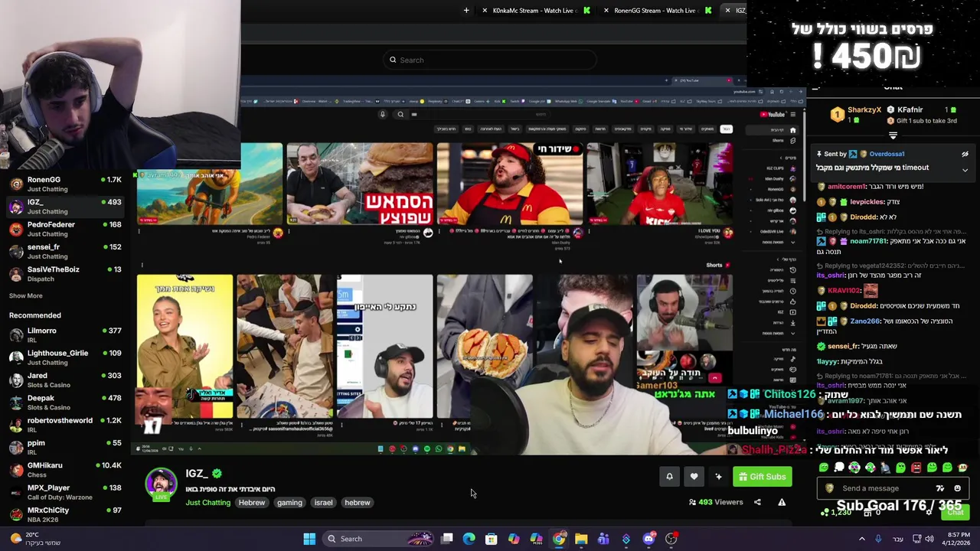
Task: Open Microsoft Store from taskbar
Action: tap(492, 539)
